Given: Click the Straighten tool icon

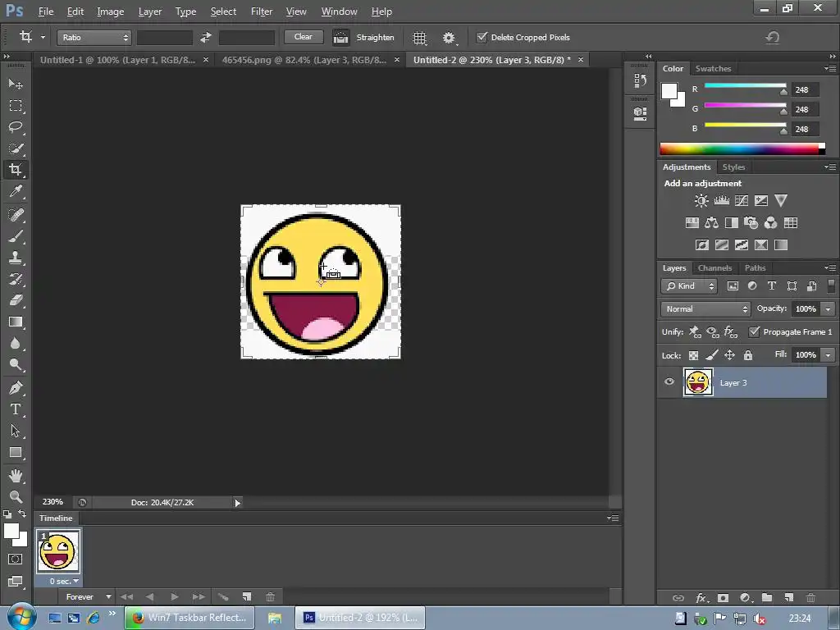Looking at the screenshot, I should (340, 38).
